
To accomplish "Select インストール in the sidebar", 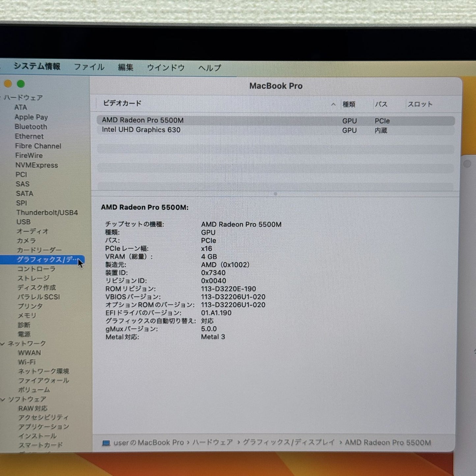I will click(x=38, y=436).
